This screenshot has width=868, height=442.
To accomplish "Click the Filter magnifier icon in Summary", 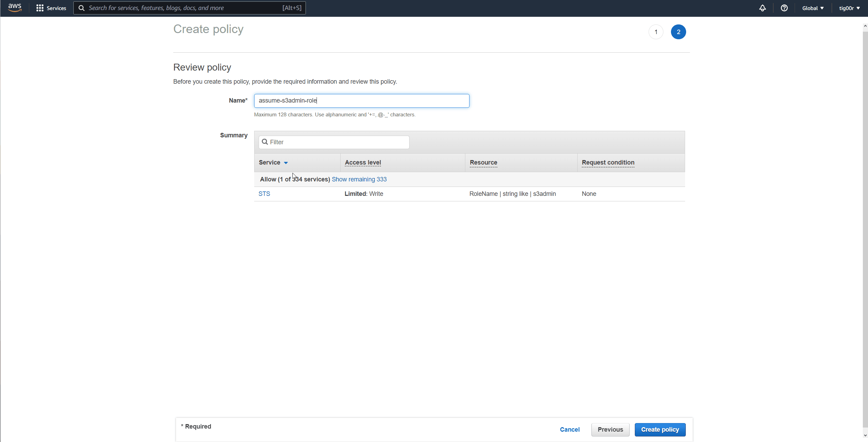I will coord(265,142).
